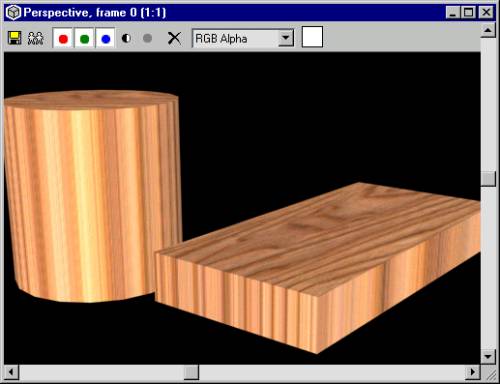This screenshot has height=384, width=500.
Task: Minimize the Perspective frame window
Action: point(453,13)
